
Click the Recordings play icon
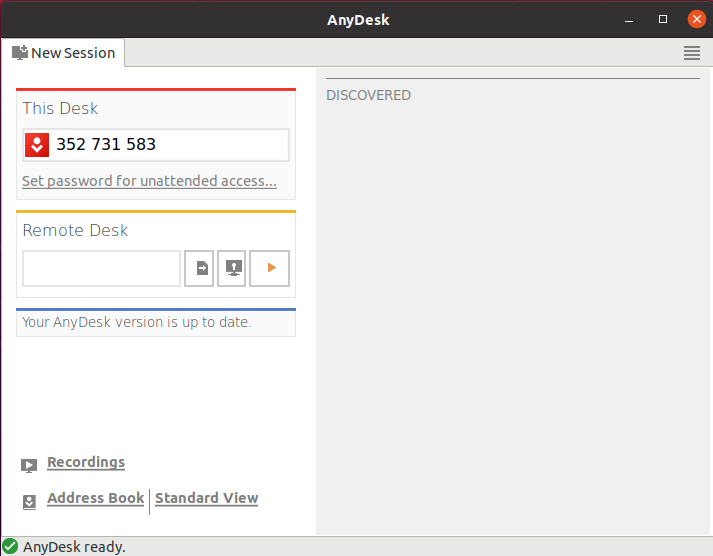tap(29, 466)
